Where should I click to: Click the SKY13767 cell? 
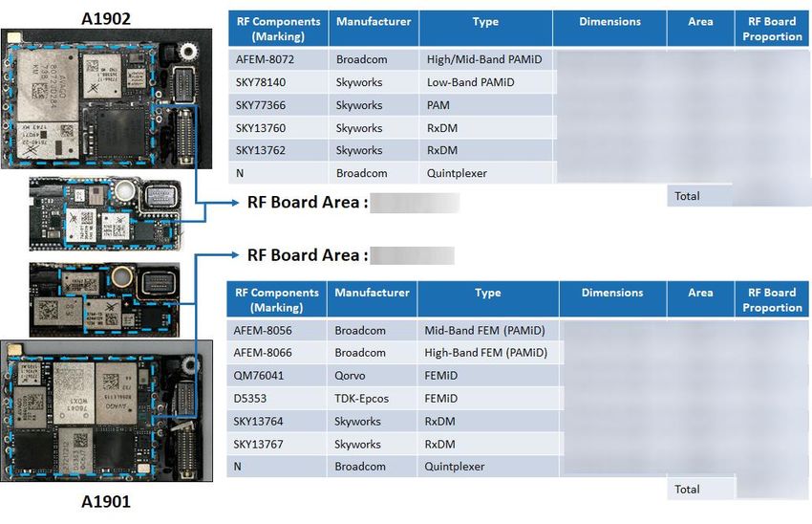tap(277, 444)
